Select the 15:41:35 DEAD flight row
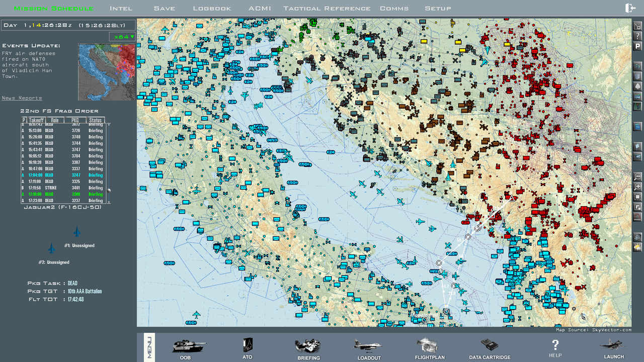This screenshot has height=362, width=644. [x=63, y=143]
